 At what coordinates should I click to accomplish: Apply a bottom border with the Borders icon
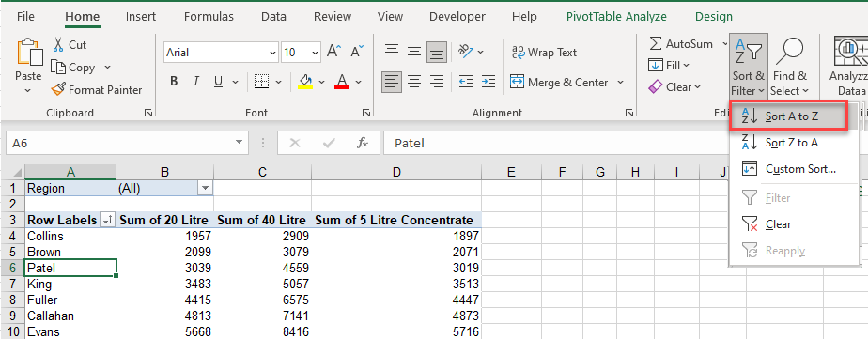261,82
